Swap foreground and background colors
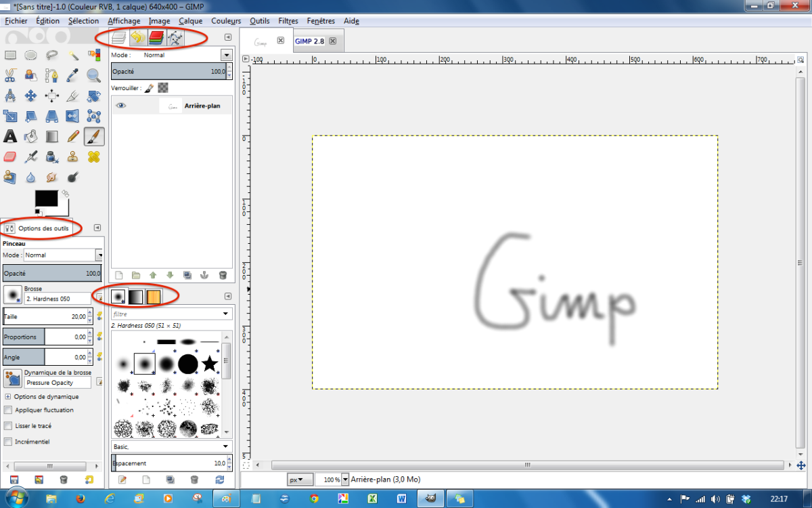 click(x=66, y=194)
